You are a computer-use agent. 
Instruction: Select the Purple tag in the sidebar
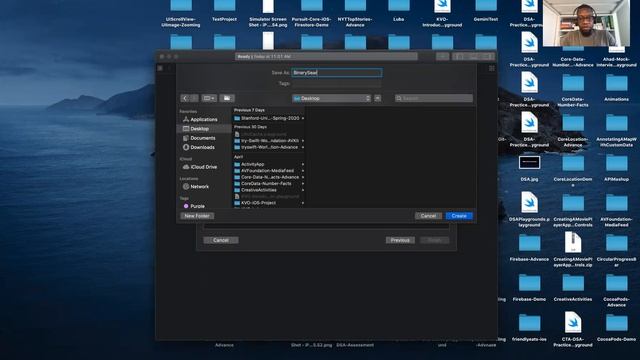pos(204,206)
